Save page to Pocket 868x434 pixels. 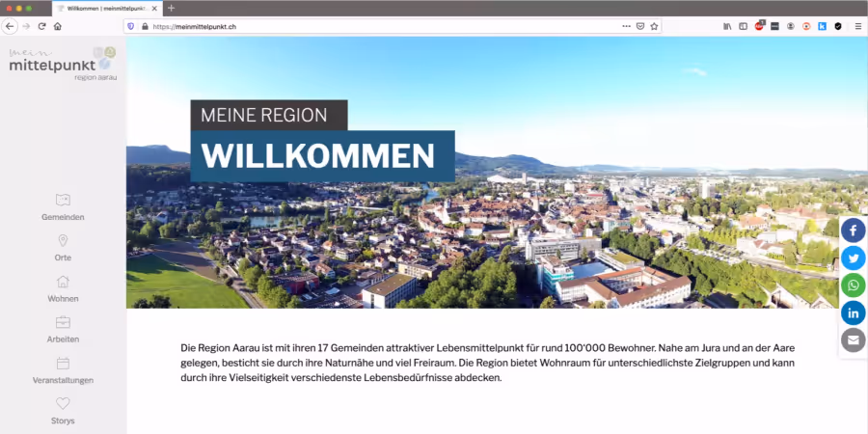[x=640, y=26]
